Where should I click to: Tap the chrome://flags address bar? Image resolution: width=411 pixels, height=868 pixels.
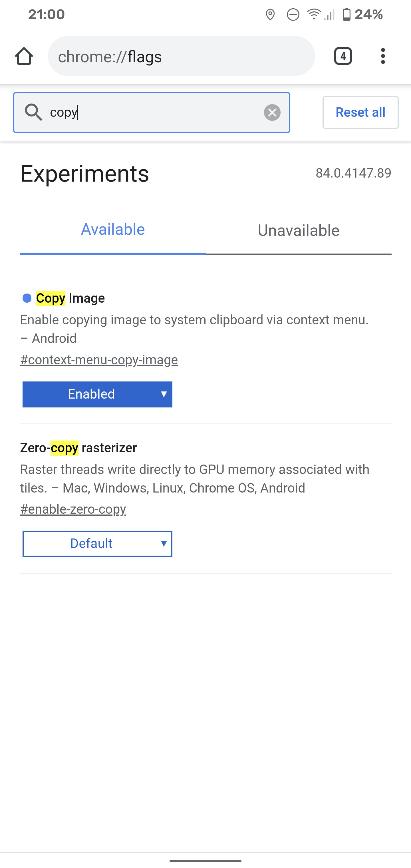point(182,56)
